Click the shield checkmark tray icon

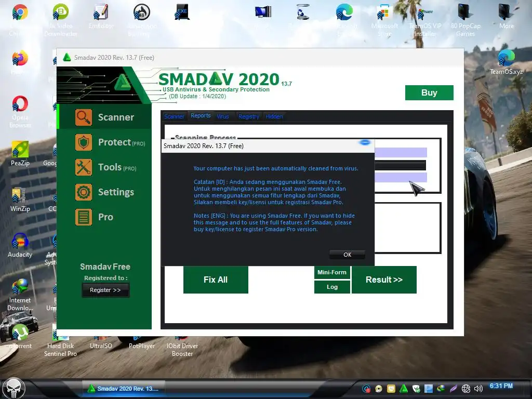click(x=416, y=389)
